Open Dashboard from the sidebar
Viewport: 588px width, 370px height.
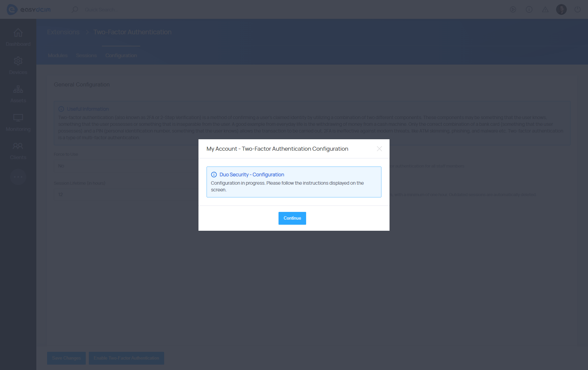18,38
